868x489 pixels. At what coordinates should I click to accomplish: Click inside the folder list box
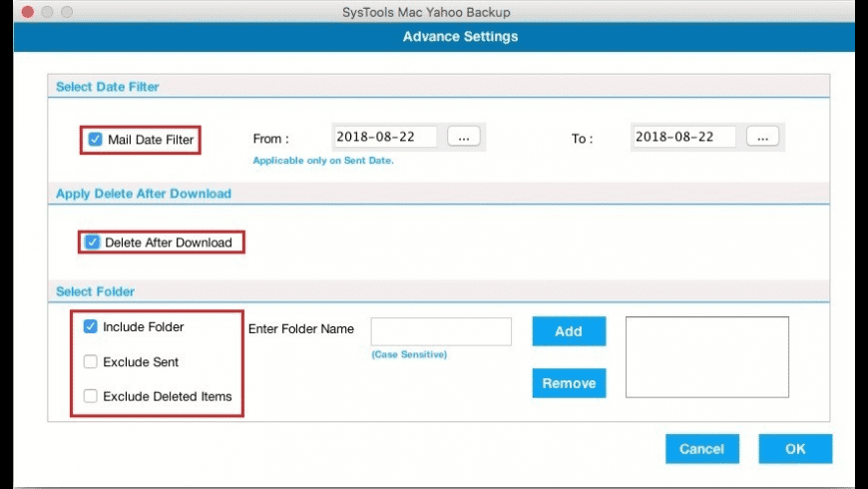(707, 357)
